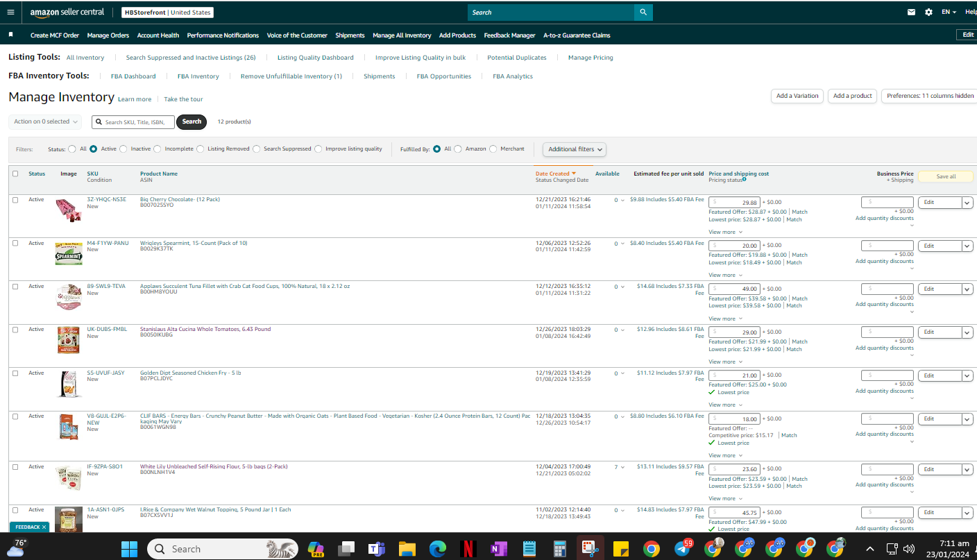Click the Save all button
Viewport: 977px width, 560px height.
pos(946,176)
